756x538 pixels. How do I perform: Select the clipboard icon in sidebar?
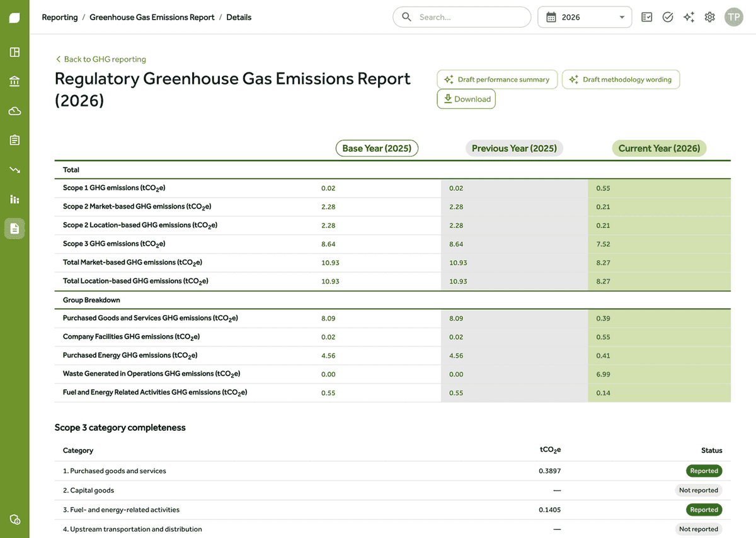tap(14, 140)
